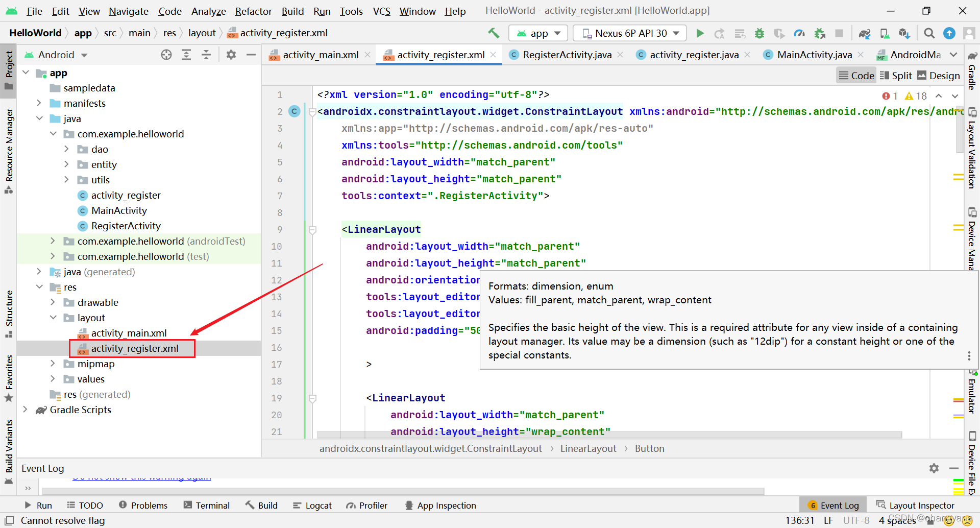980x528 pixels.
Task: Click the Sync Project with Gradle icon
Action: [864, 33]
